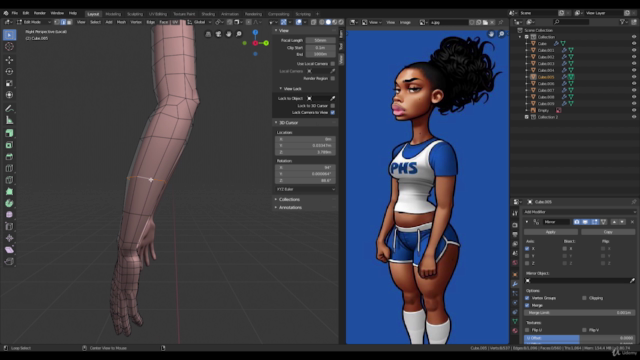Click the Merge Limit value field
640x360 pixels.
point(580,313)
